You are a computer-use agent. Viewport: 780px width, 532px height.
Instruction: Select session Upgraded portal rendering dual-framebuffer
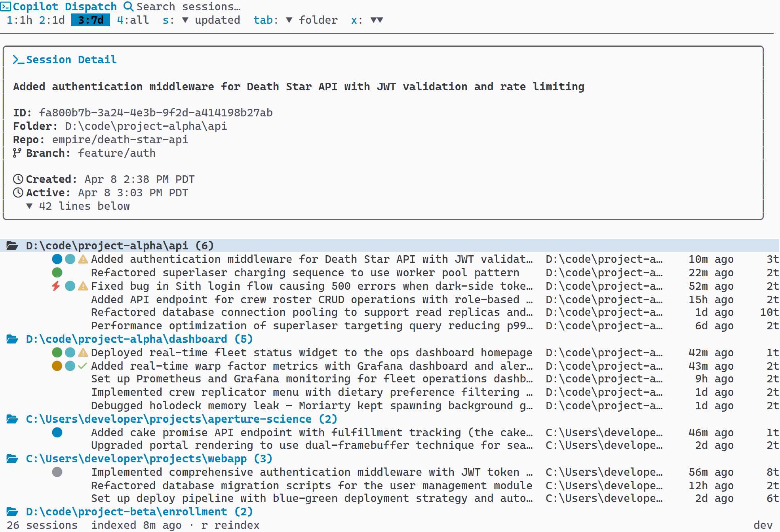pos(390,445)
